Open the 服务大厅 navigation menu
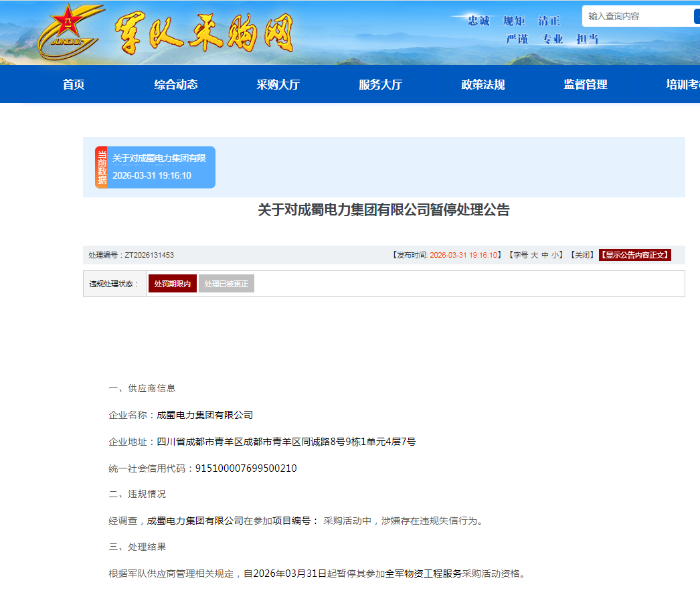Viewport: 700px width, 615px height. coord(379,84)
